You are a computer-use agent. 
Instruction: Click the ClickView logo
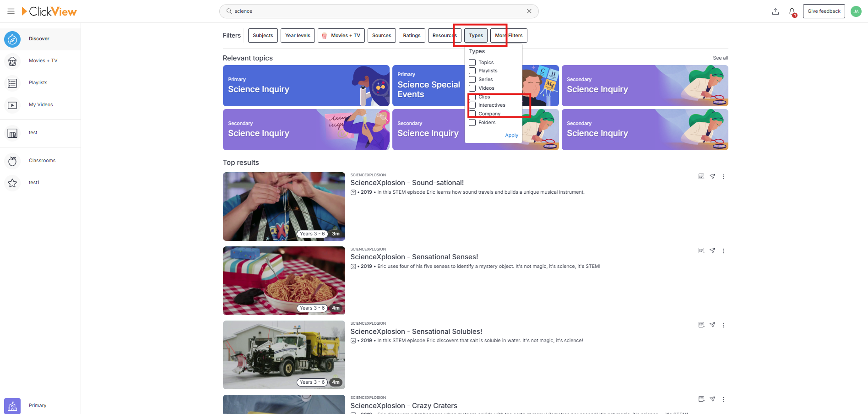49,11
